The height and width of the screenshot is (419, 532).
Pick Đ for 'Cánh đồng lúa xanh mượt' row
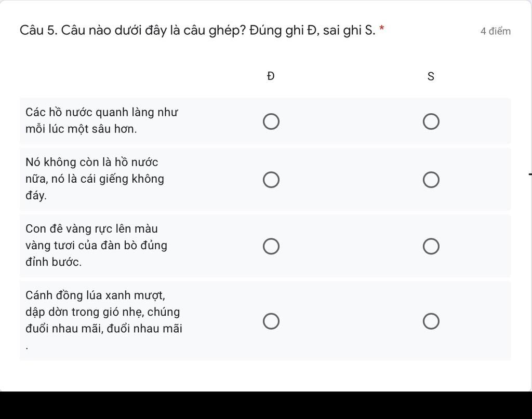click(271, 321)
